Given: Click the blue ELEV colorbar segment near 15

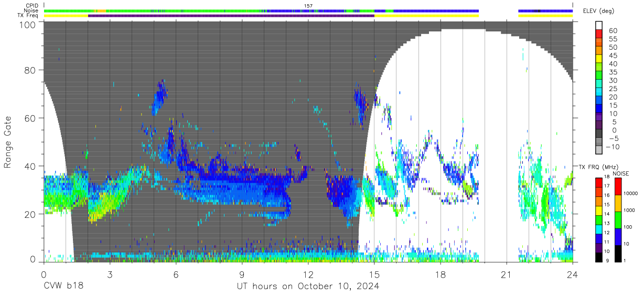Looking at the screenshot, I should 599,109.
